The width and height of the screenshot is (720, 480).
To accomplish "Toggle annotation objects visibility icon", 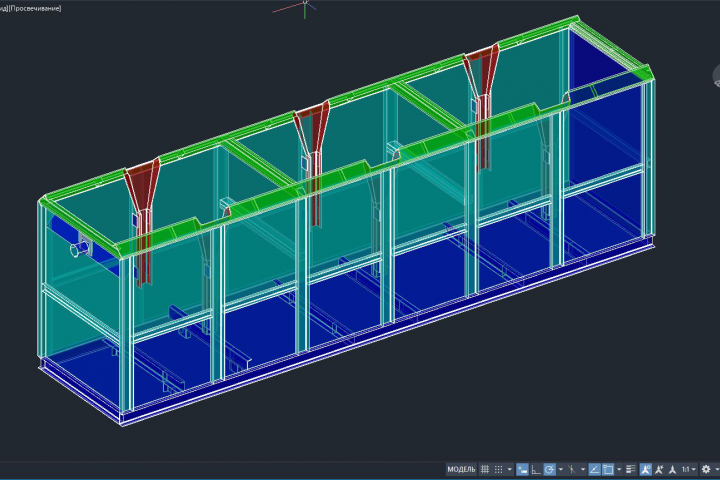I will tap(646, 469).
